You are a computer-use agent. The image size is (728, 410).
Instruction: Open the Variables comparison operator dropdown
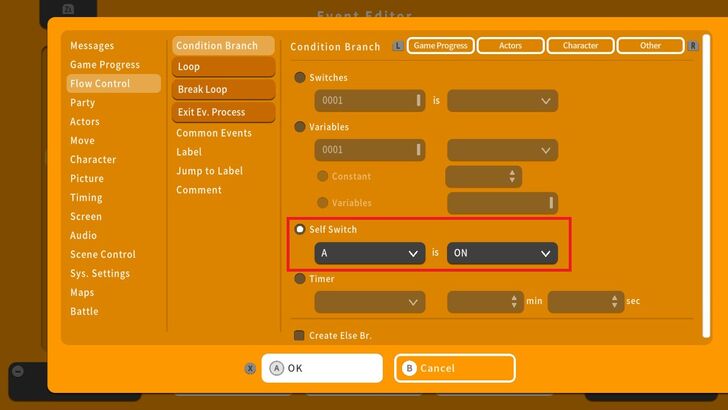(x=502, y=150)
